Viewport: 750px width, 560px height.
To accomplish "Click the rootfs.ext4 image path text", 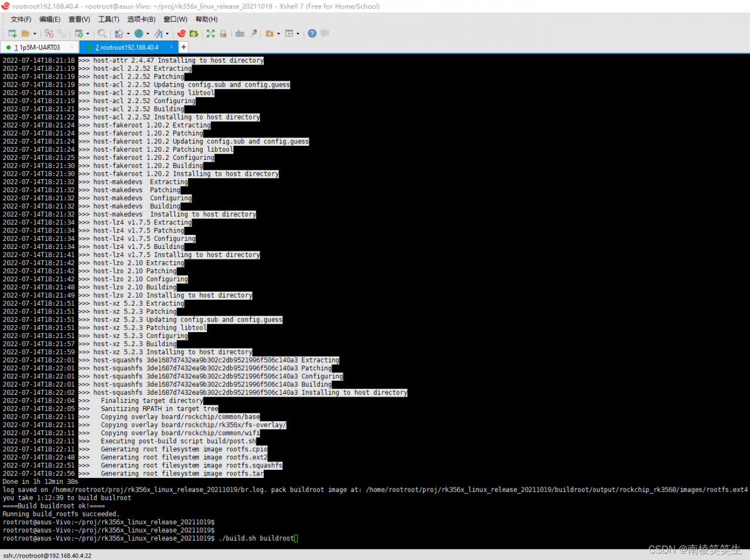I will (557, 490).
